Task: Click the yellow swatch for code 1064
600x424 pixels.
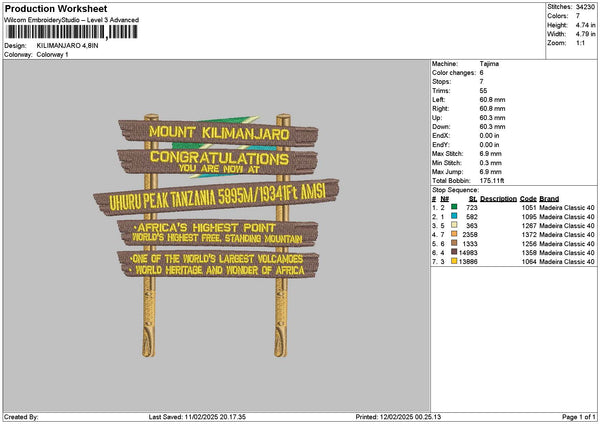Action: [454, 261]
